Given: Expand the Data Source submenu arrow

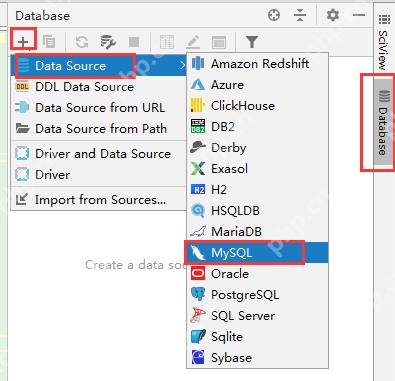Looking at the screenshot, I should tap(182, 65).
